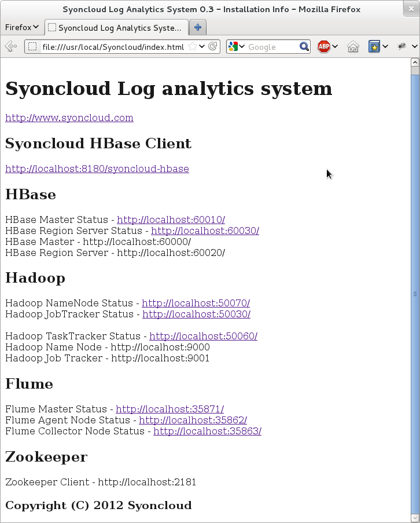
Task: Click the 'Flume' section heading
Action: (x=30, y=384)
